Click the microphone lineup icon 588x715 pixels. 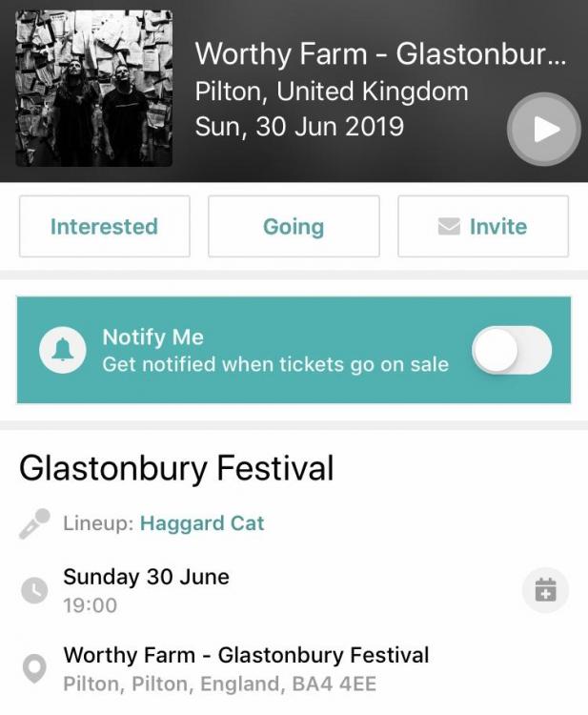click(x=34, y=523)
